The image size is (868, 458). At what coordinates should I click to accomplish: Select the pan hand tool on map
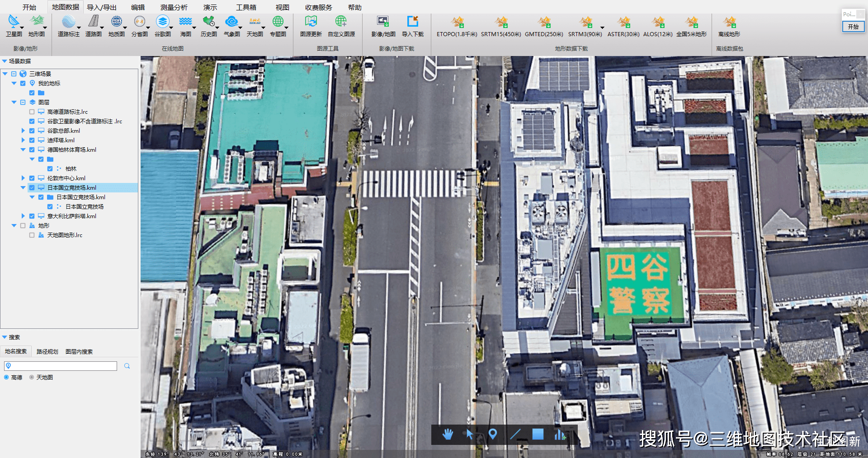[x=448, y=435]
